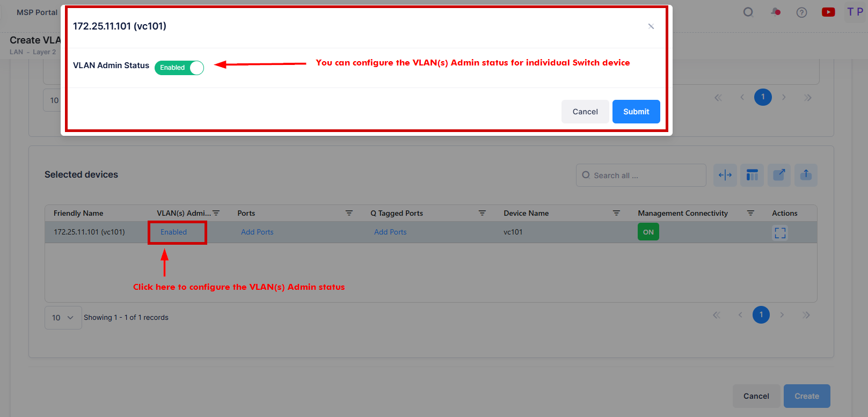Viewport: 868px width, 417px height.
Task: Click Submit in the VLAN dialog
Action: pos(636,112)
